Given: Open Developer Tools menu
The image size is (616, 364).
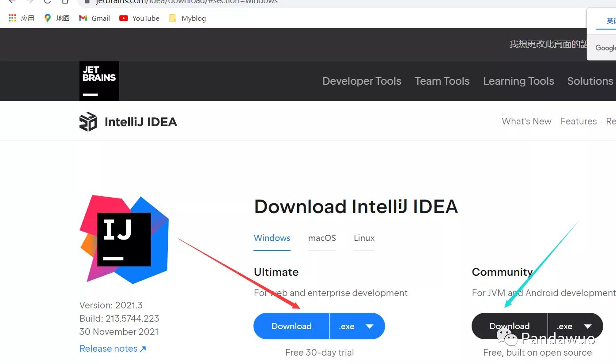Looking at the screenshot, I should [362, 81].
